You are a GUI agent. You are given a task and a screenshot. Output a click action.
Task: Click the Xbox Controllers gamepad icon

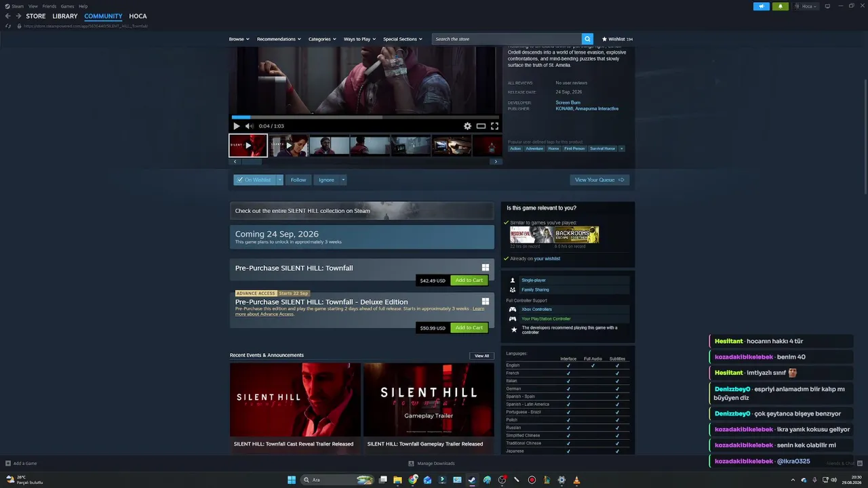tap(513, 309)
